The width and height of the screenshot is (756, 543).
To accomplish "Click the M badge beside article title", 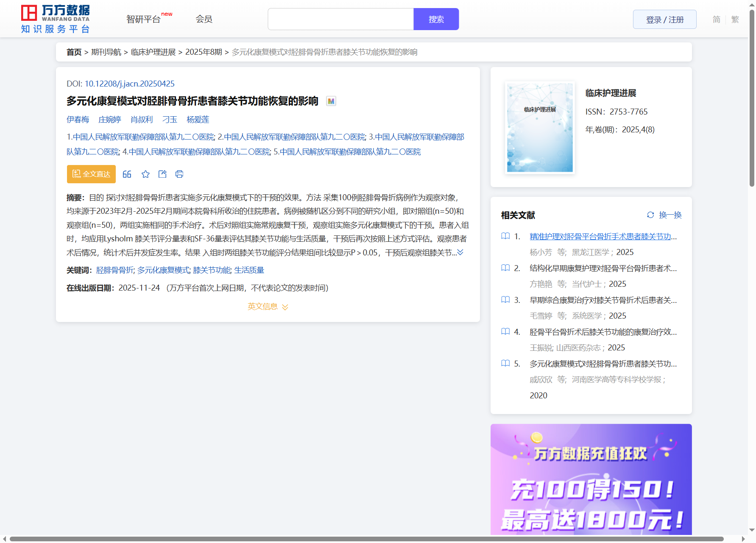I will coord(331,101).
